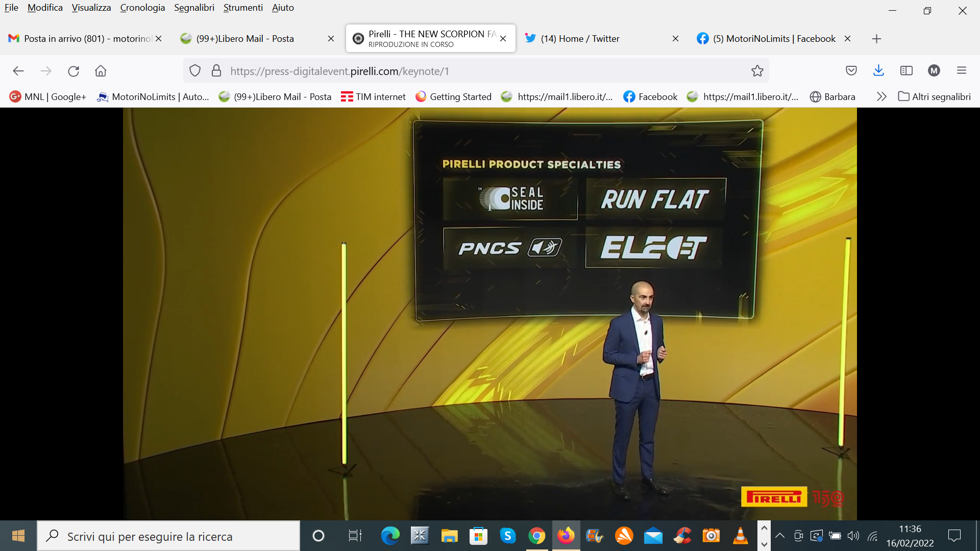Open the MotoriNoLimits bookmark link
Viewport: 980px width, 551px height.
(153, 96)
